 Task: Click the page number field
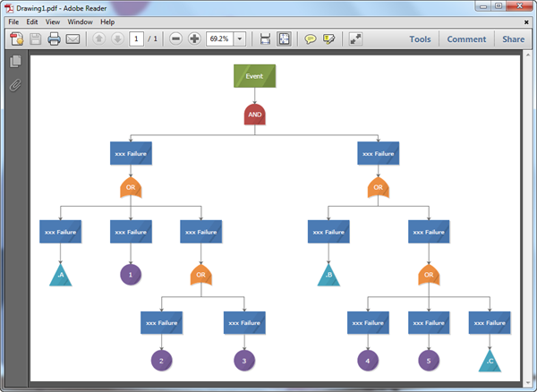pos(136,38)
